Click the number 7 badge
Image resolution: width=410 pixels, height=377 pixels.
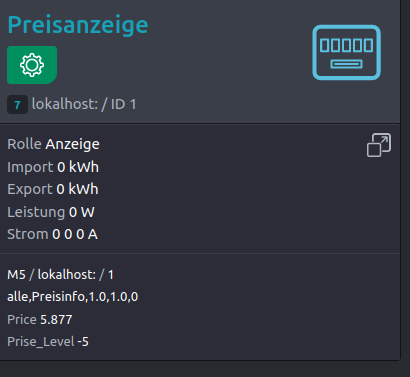tap(17, 105)
